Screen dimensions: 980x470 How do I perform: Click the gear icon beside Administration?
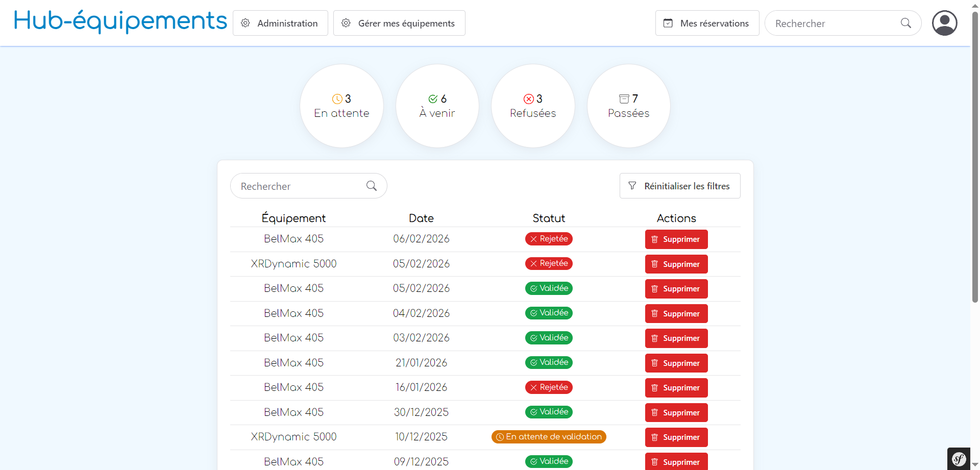(246, 23)
